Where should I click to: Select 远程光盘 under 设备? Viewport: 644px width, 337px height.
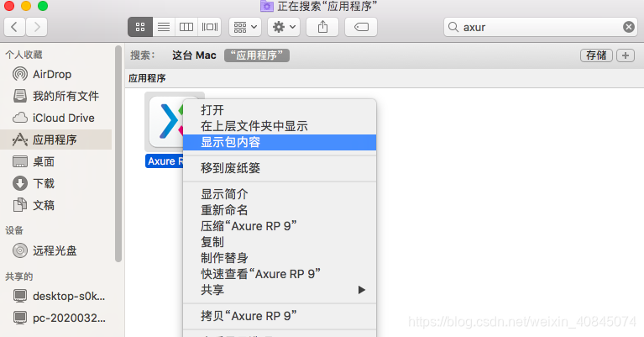(x=57, y=250)
